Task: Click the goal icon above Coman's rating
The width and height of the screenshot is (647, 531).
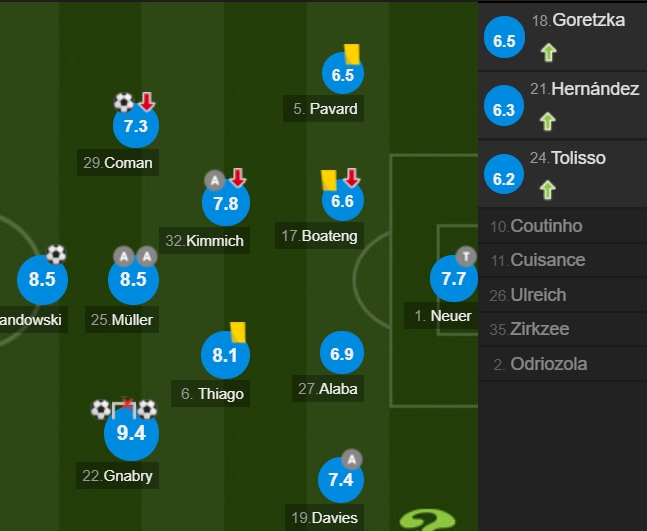Action: (x=124, y=102)
